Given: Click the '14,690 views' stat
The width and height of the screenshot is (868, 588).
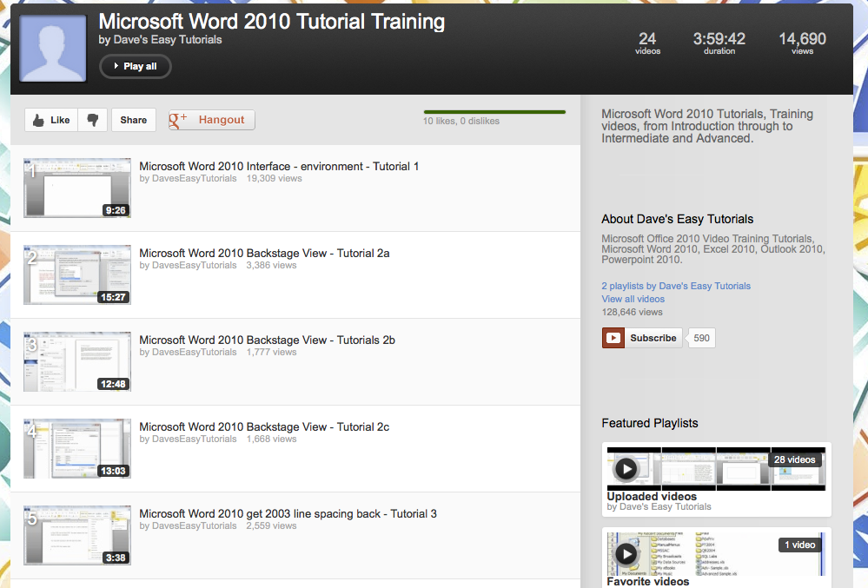Looking at the screenshot, I should 802,43.
